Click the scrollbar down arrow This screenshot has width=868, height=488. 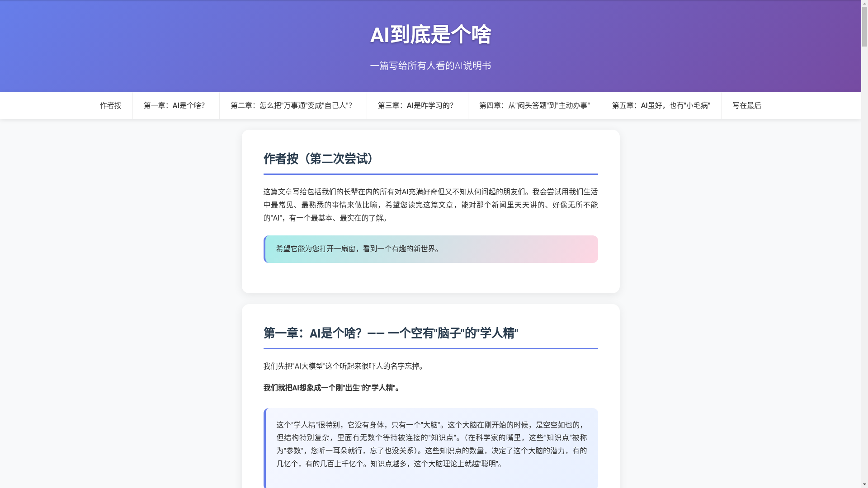864,485
